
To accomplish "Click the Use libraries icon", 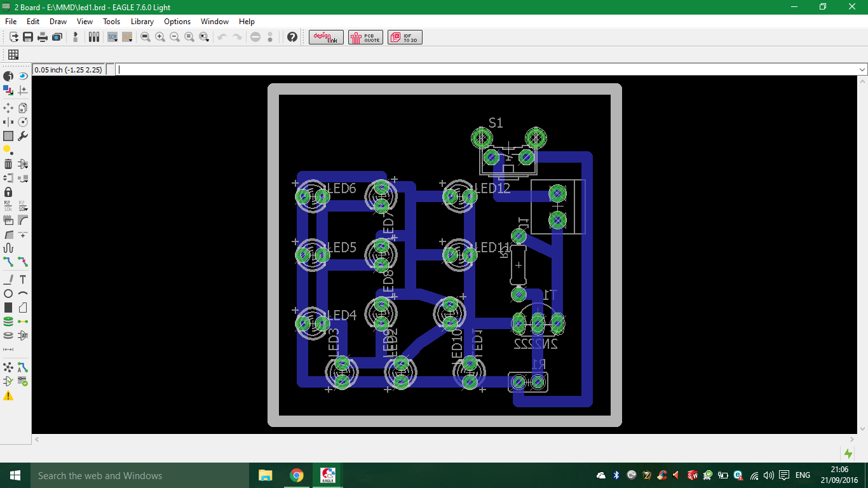I will [94, 37].
